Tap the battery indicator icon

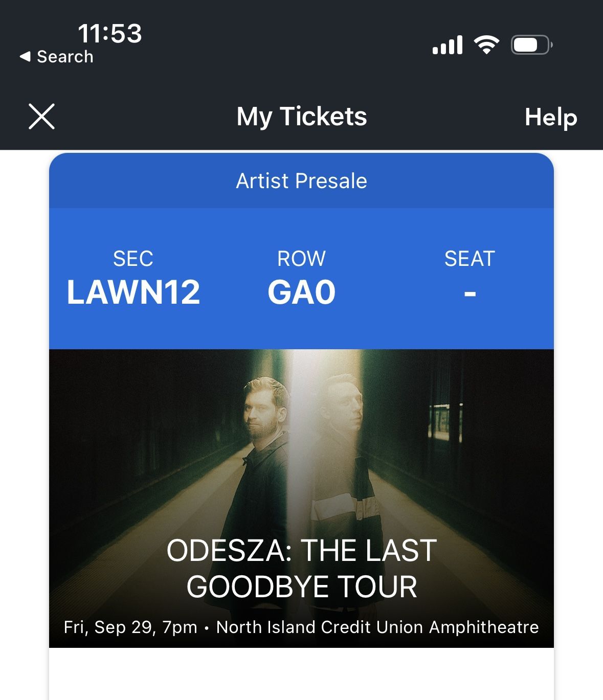click(532, 45)
